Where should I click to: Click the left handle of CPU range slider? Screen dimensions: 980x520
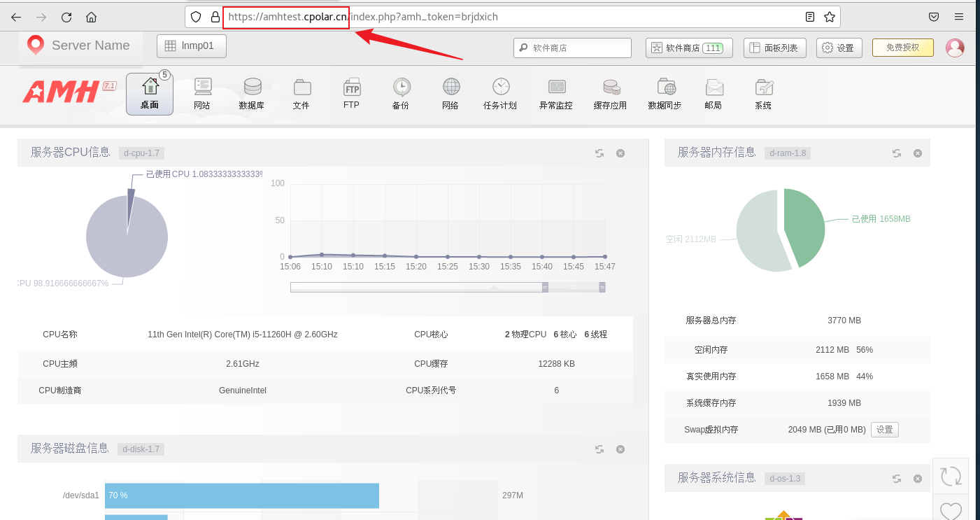pyautogui.click(x=546, y=287)
